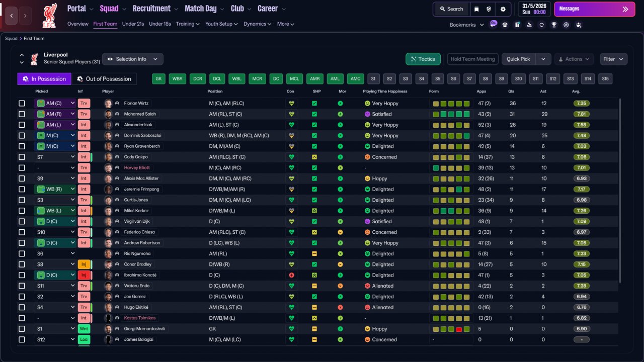The image size is (644, 362).
Task: Open the Portal menu
Action: pyautogui.click(x=80, y=9)
